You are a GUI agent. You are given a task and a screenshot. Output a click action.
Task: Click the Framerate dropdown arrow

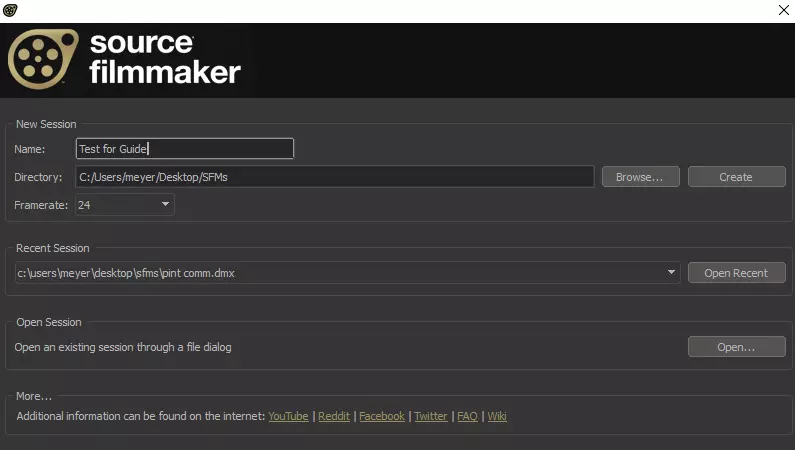click(165, 204)
